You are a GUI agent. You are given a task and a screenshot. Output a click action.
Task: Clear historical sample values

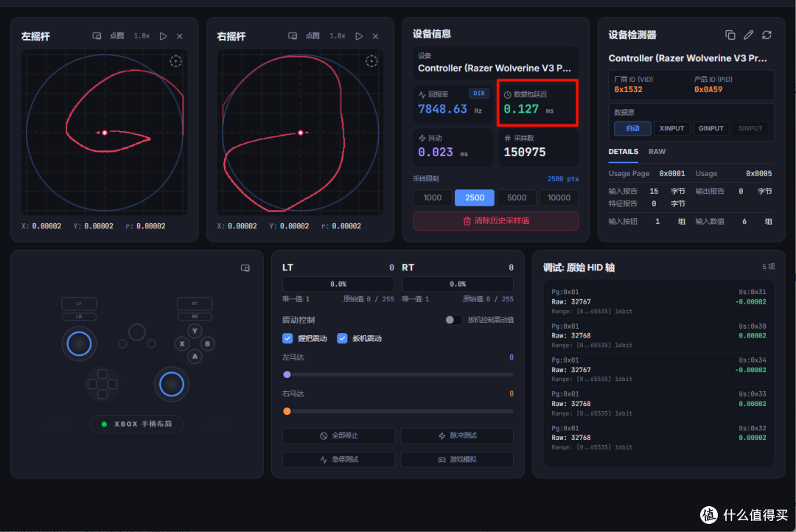point(495,221)
